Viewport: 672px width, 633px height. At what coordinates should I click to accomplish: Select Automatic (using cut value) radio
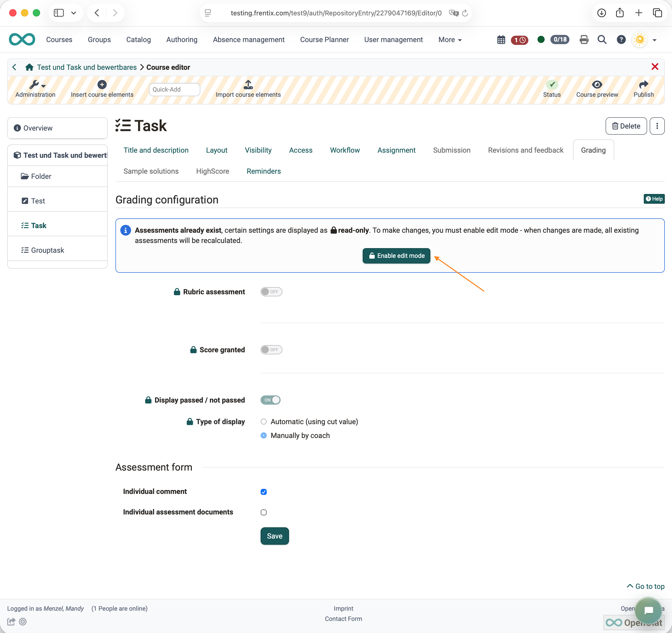pos(264,422)
